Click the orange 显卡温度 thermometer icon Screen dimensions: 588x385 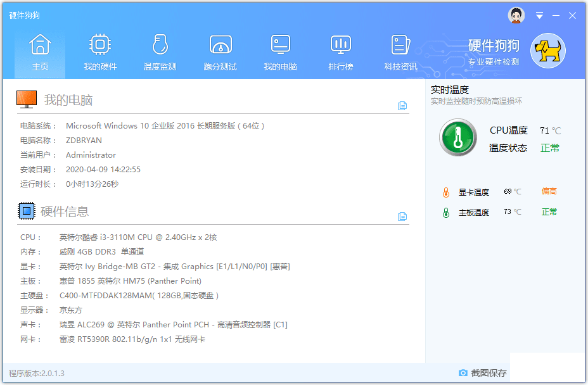446,192
